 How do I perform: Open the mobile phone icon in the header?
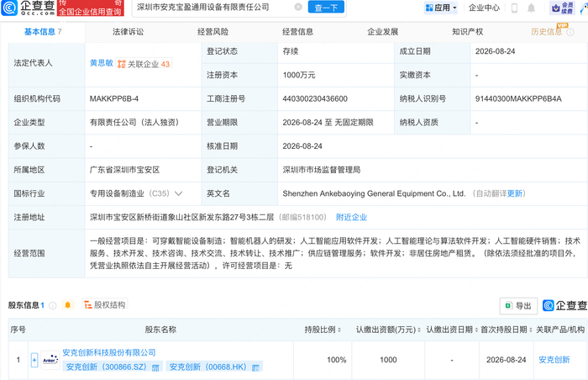pyautogui.click(x=514, y=8)
